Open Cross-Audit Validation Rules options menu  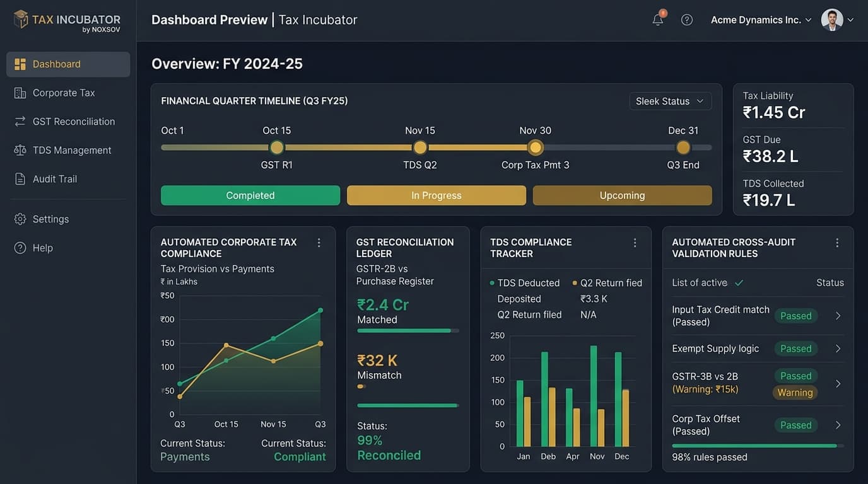point(837,243)
